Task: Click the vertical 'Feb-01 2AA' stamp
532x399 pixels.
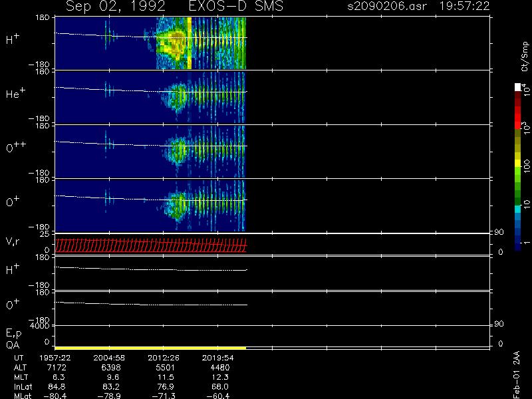Action: [x=516, y=374]
